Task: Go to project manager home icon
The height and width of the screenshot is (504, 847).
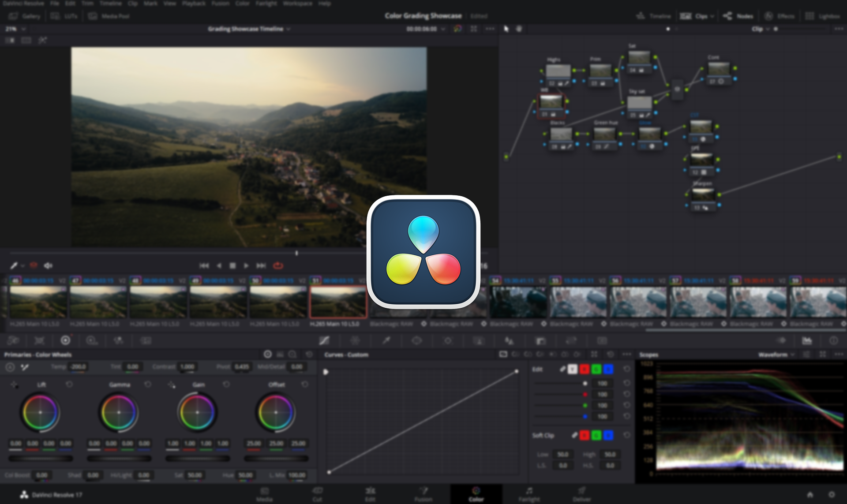Action: click(810, 494)
